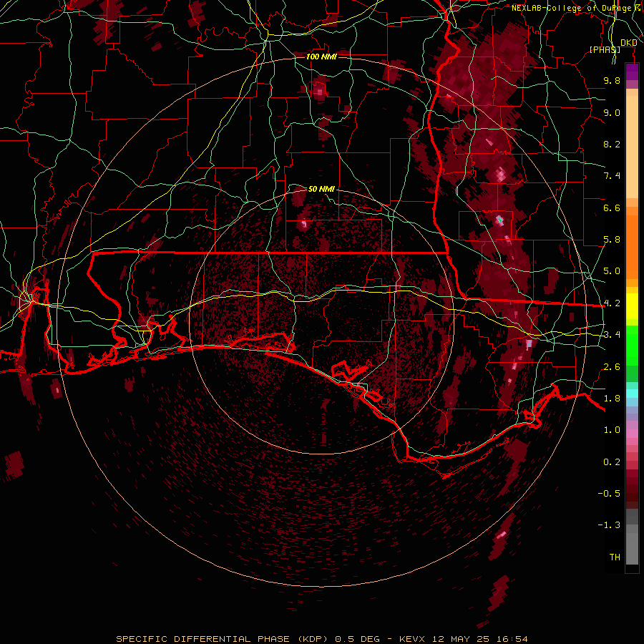The image size is (644, 644).
Task: Click the DKD product code label
Action: [x=628, y=43]
